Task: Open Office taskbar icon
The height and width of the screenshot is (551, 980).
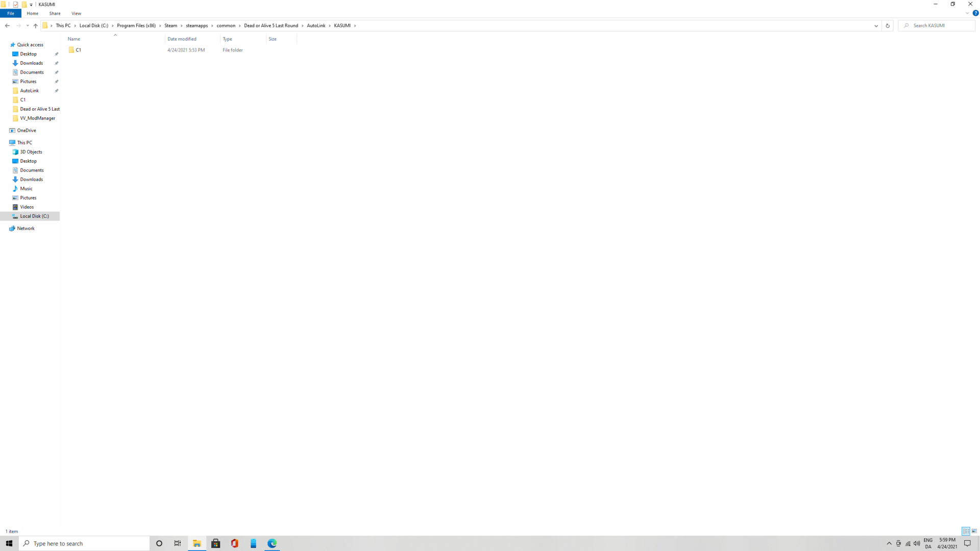Action: [x=235, y=543]
